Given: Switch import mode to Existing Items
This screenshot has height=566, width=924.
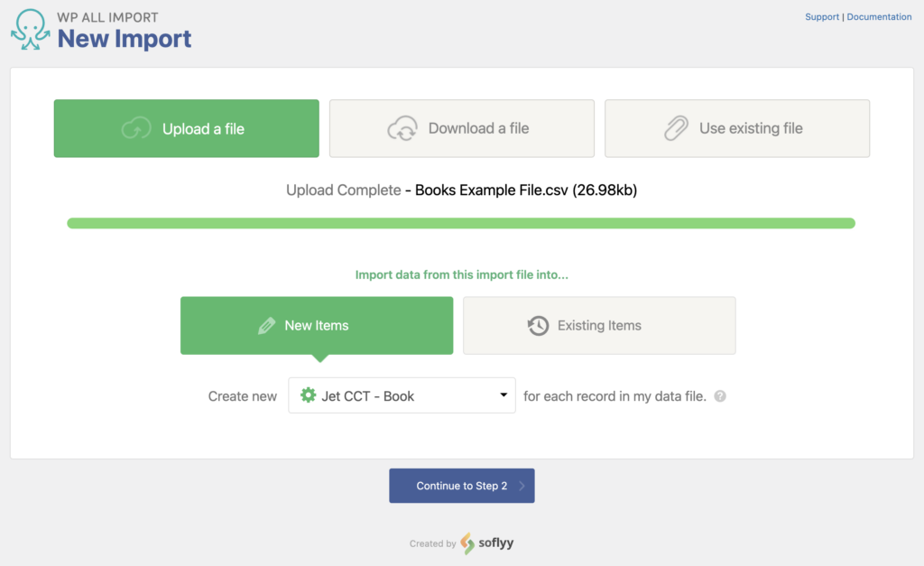Looking at the screenshot, I should coord(599,325).
